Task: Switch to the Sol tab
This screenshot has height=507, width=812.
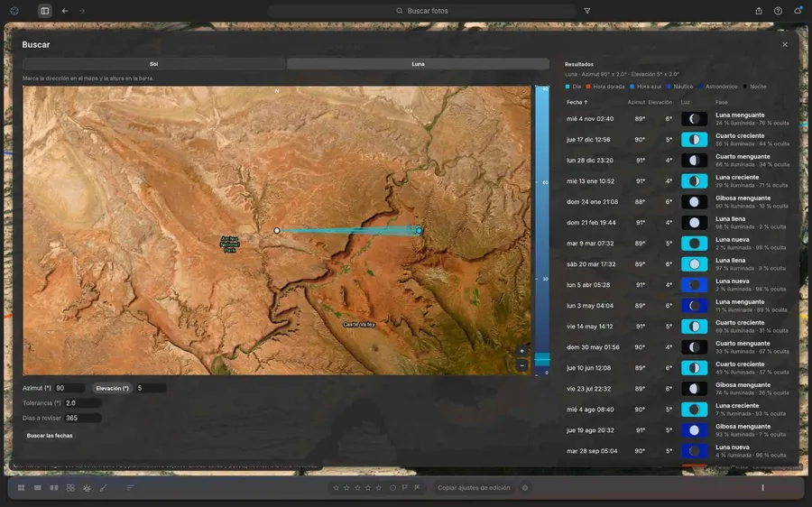Action: point(153,64)
